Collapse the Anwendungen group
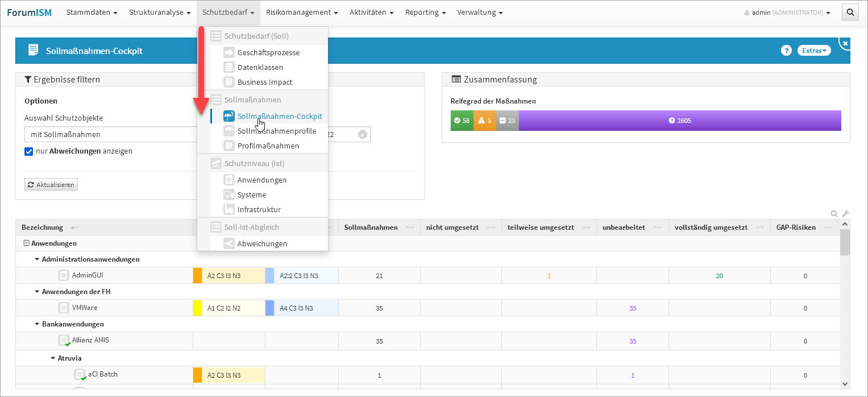 click(x=26, y=243)
